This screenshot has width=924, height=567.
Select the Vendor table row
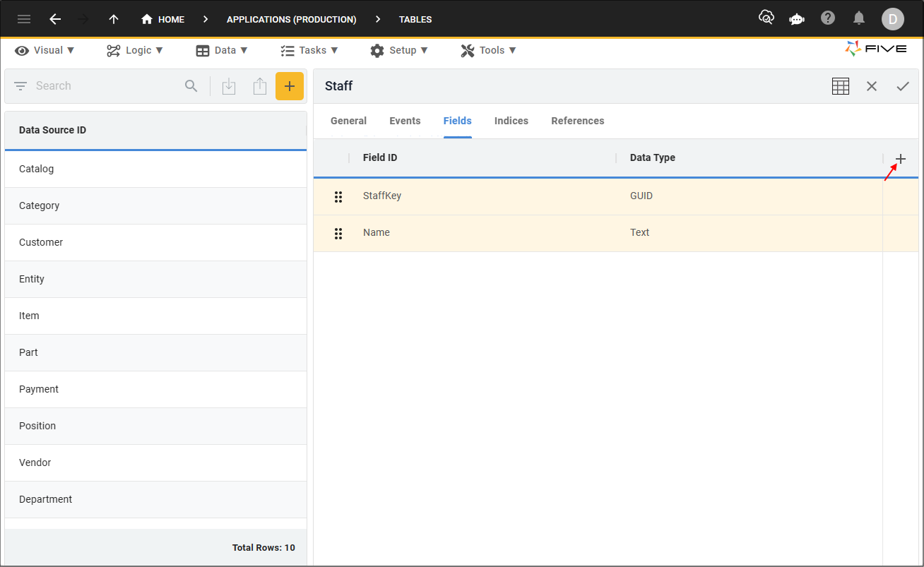155,462
